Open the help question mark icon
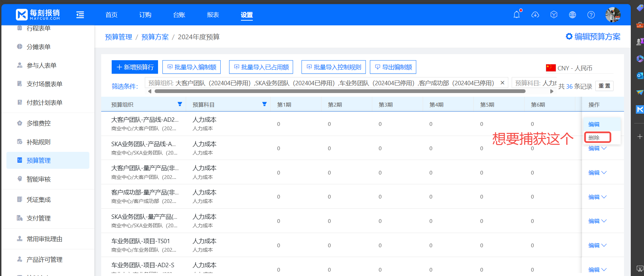644x276 pixels. 591,15
